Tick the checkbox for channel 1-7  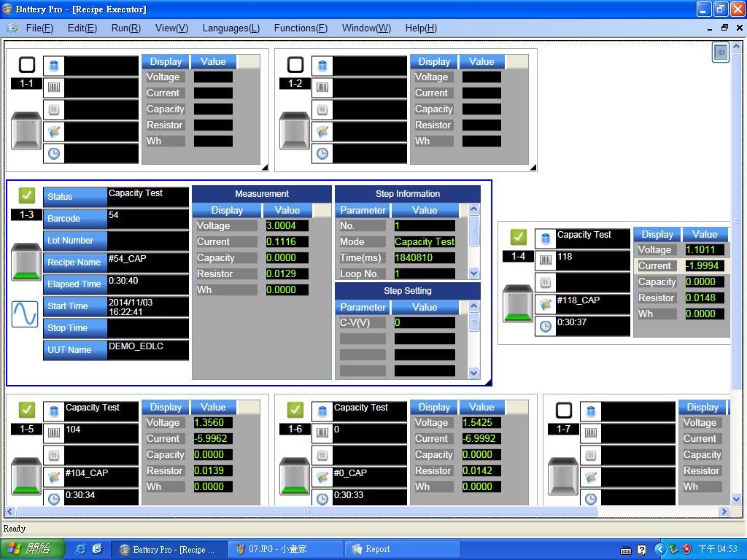tap(563, 410)
